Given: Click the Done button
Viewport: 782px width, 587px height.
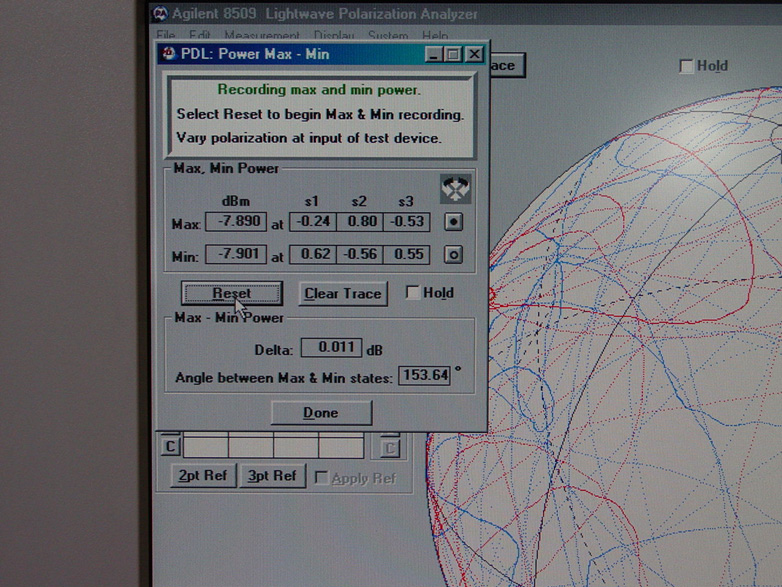Looking at the screenshot, I should (x=321, y=412).
